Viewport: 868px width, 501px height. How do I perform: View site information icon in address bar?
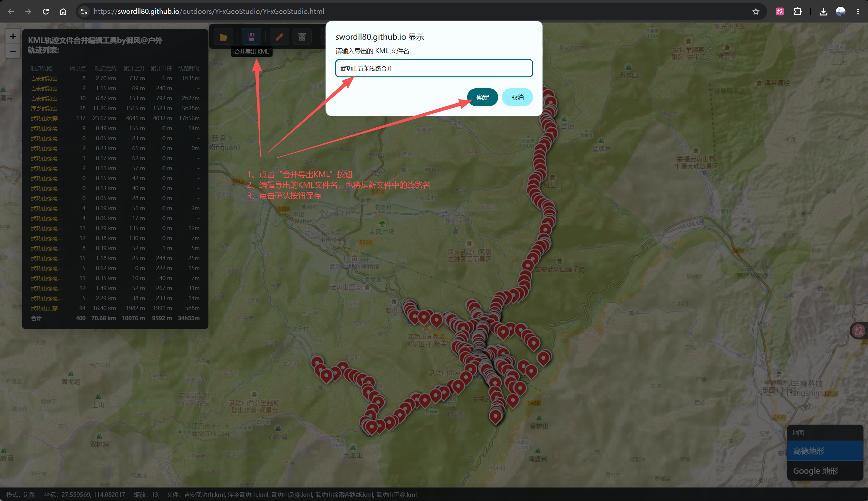tap(84, 11)
